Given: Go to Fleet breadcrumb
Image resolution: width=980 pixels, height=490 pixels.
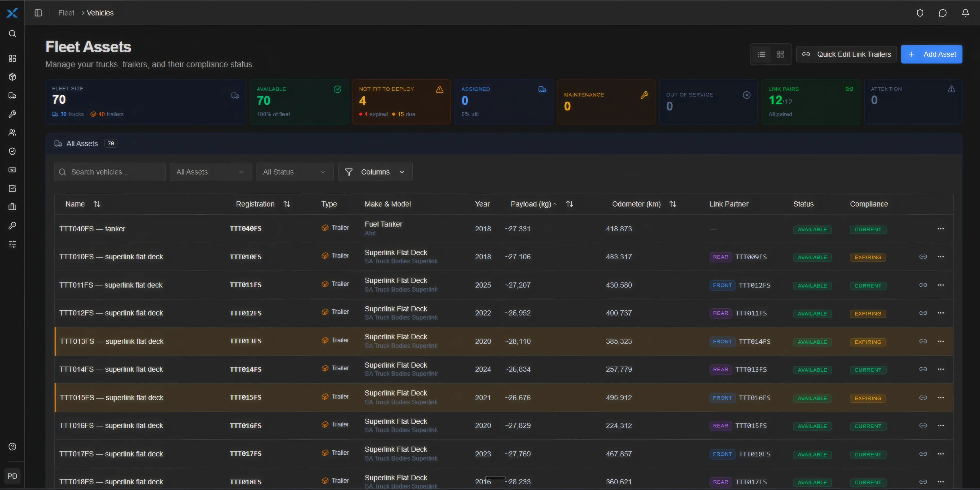Looking at the screenshot, I should tap(66, 13).
